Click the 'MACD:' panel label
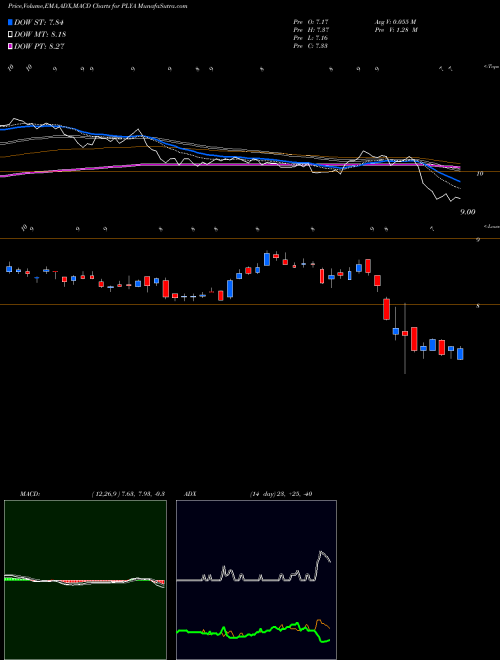This screenshot has height=660, width=500. [x=30, y=494]
